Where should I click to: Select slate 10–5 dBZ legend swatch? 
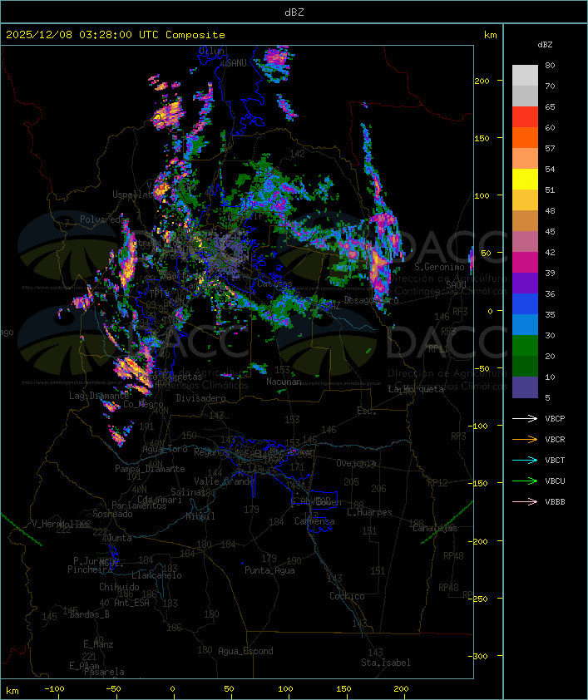coord(525,387)
